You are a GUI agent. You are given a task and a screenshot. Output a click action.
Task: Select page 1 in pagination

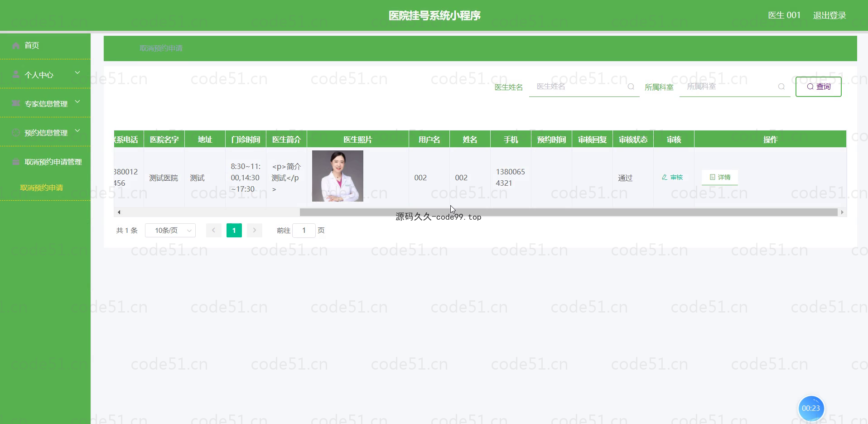234,231
